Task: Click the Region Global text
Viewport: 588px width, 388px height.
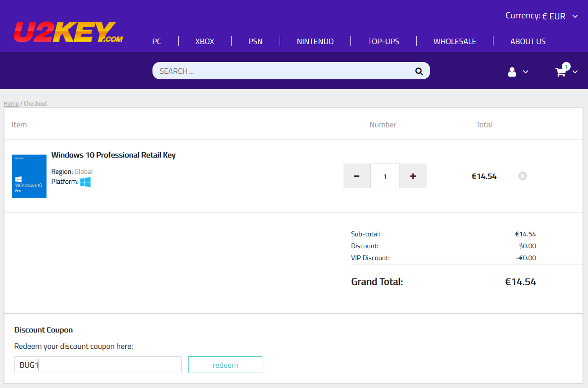Action: (x=72, y=171)
